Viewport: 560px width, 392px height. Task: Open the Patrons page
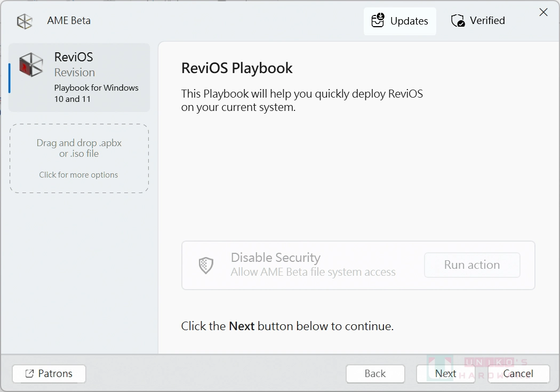(x=49, y=373)
